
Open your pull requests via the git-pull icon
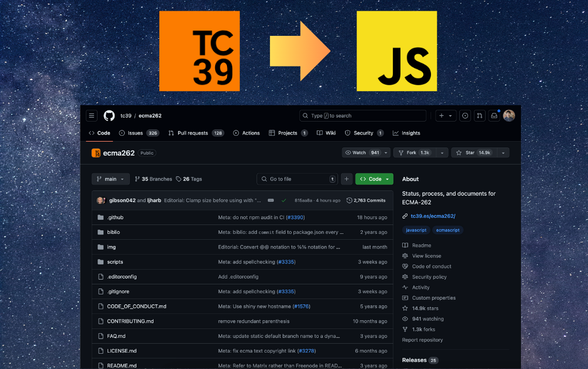click(x=479, y=115)
